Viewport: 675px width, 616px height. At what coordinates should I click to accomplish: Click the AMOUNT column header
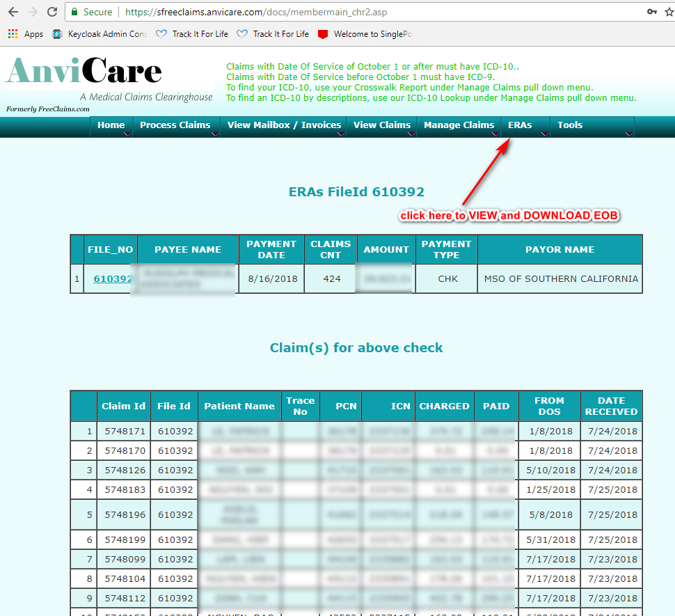coord(386,250)
